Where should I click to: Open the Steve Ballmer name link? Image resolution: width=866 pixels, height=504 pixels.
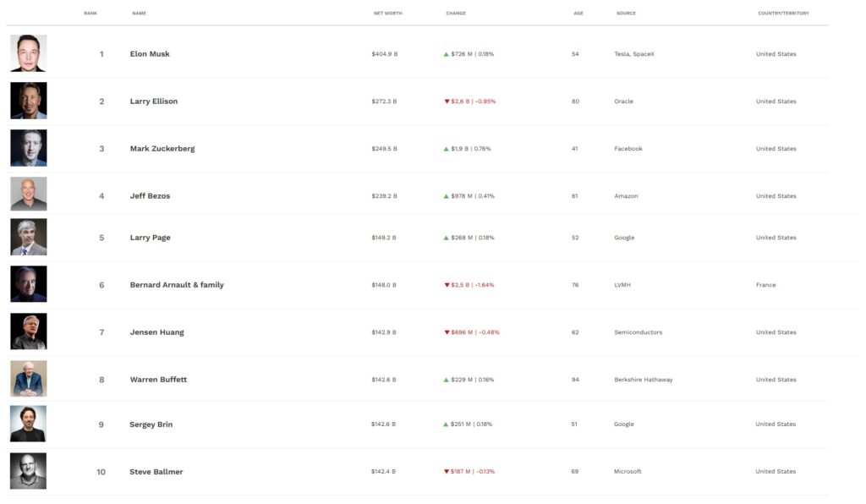click(x=156, y=472)
